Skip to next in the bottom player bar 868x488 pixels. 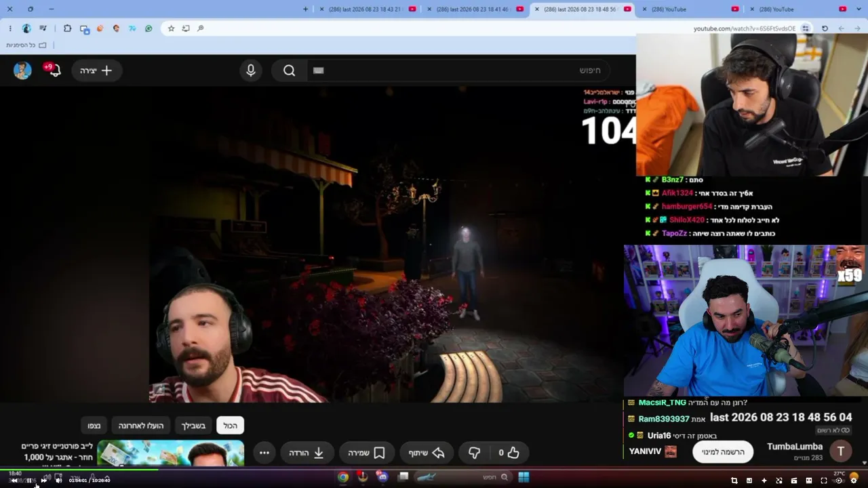click(44, 481)
